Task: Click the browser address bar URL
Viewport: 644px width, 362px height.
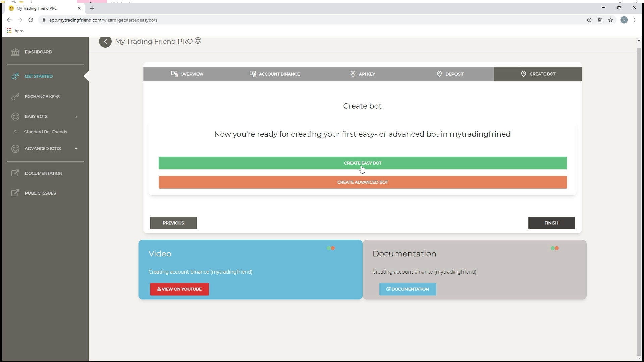Action: click(x=103, y=20)
